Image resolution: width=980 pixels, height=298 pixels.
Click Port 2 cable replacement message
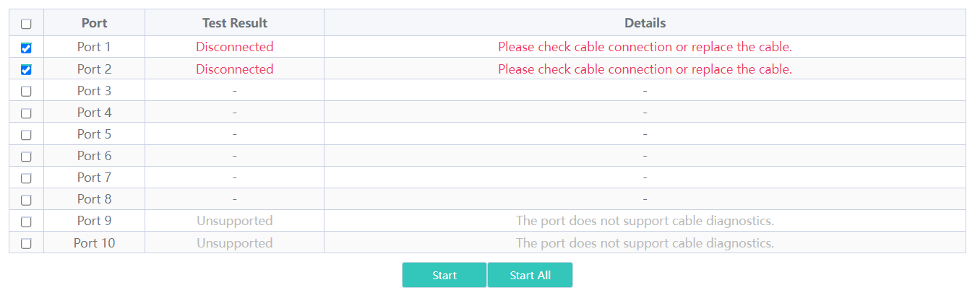pos(645,69)
